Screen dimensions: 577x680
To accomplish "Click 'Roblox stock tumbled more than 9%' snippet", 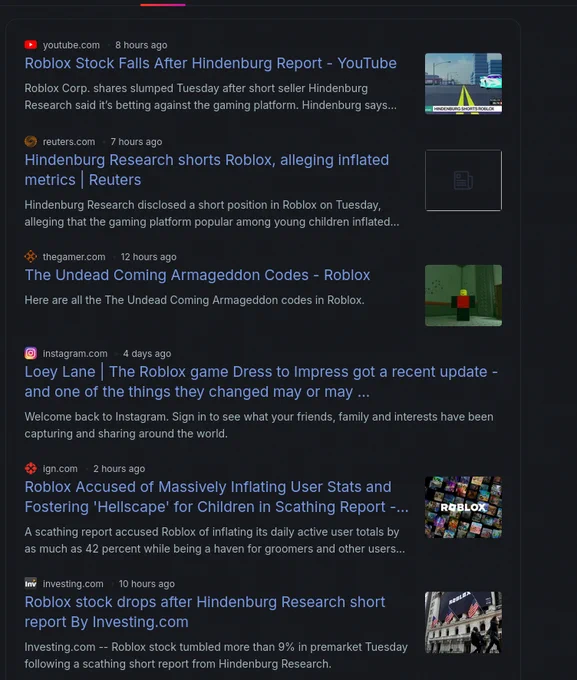I will [216, 655].
